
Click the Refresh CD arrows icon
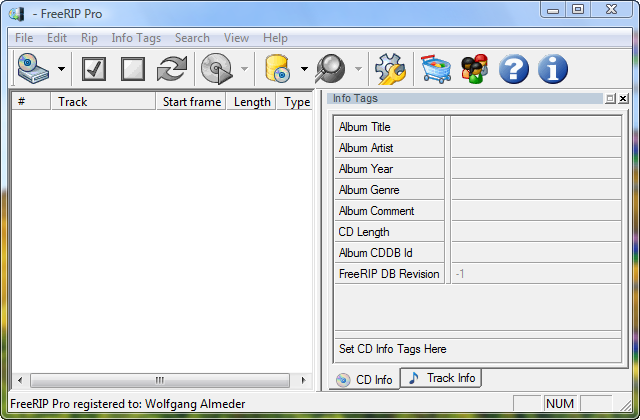pyautogui.click(x=172, y=69)
